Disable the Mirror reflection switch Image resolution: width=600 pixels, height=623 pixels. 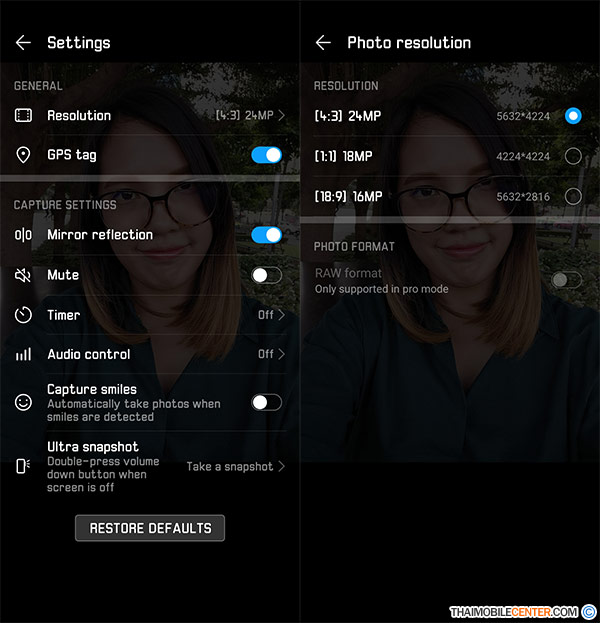click(267, 235)
